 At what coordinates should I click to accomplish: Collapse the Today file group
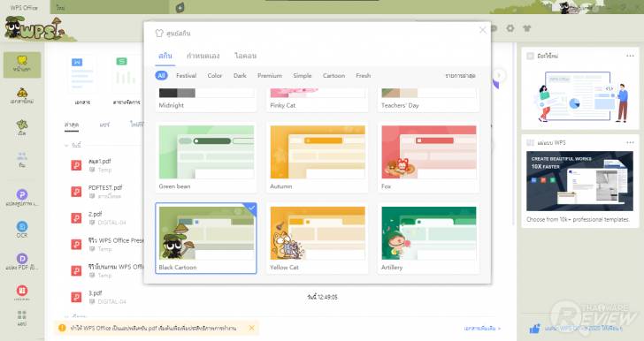pos(66,145)
